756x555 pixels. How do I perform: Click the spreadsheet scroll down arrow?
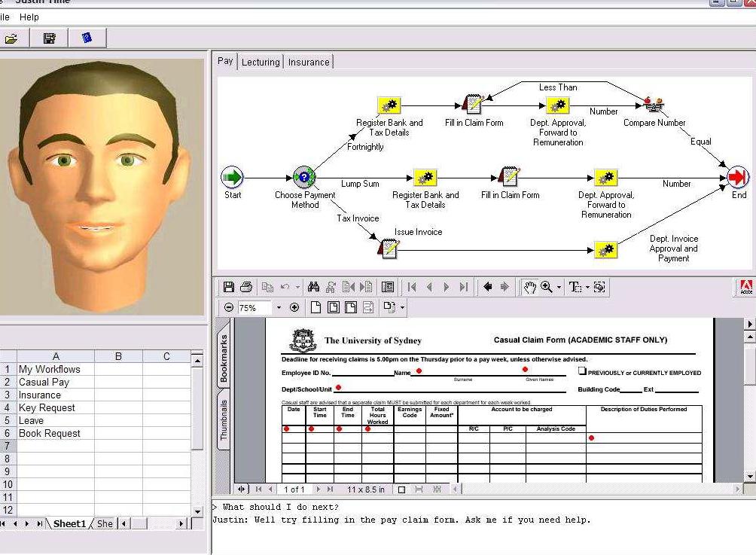[197, 511]
